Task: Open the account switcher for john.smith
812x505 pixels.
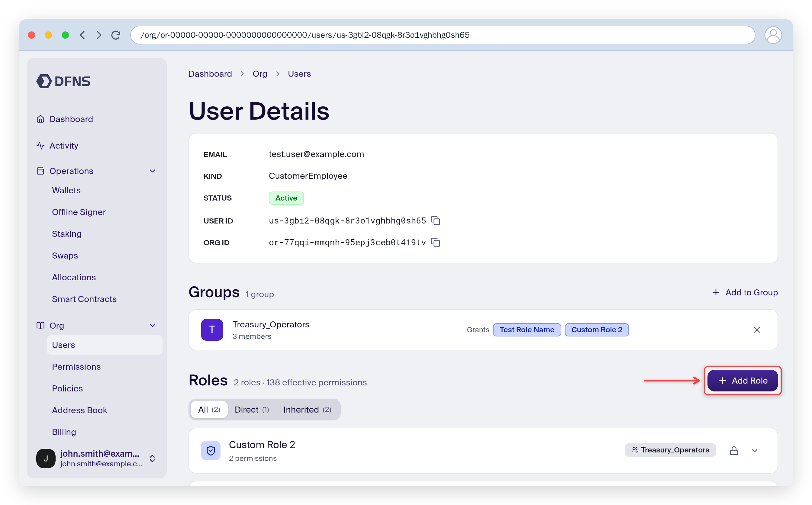Action: [152, 458]
